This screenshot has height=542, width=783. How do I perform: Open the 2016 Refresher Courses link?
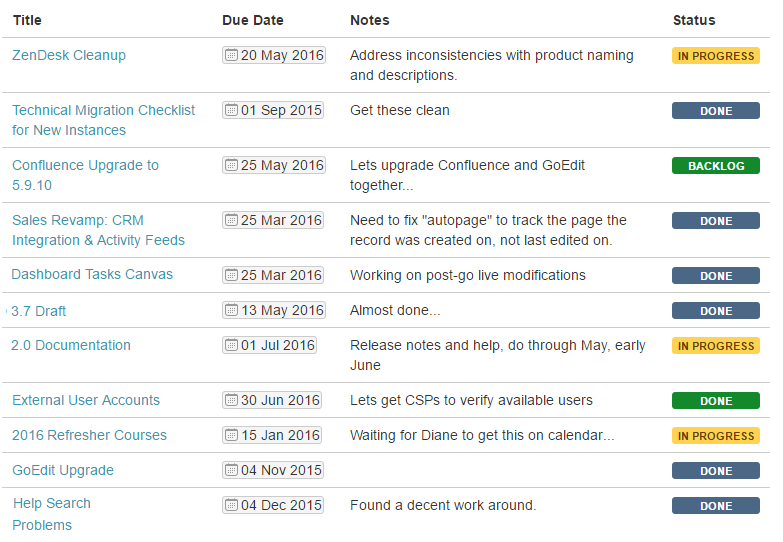pos(89,435)
